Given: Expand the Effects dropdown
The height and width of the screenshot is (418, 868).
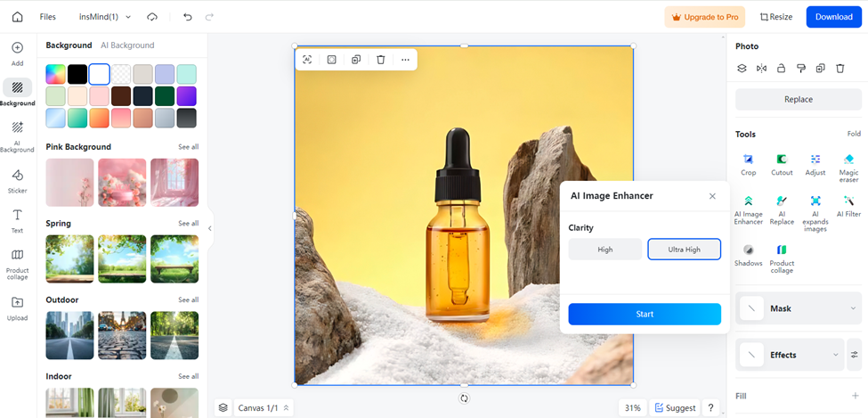Looking at the screenshot, I should tap(835, 355).
